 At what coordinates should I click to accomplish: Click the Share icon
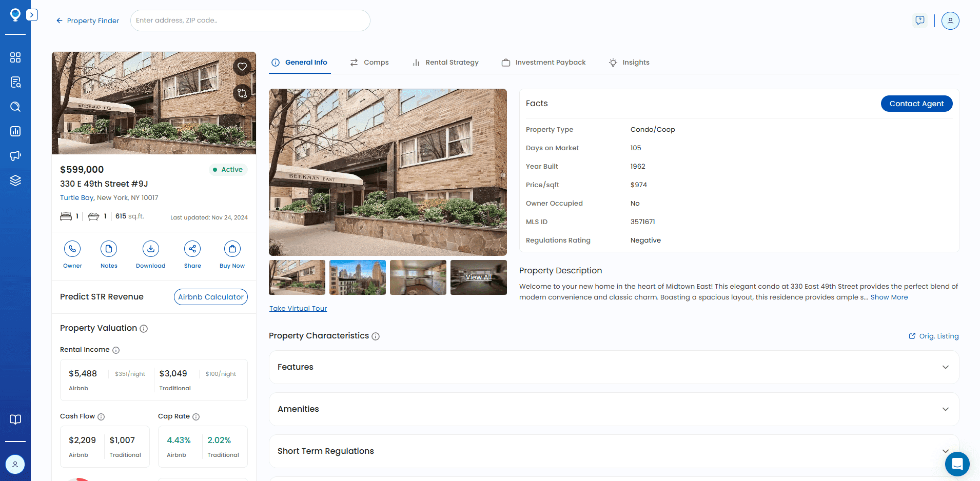tap(192, 249)
